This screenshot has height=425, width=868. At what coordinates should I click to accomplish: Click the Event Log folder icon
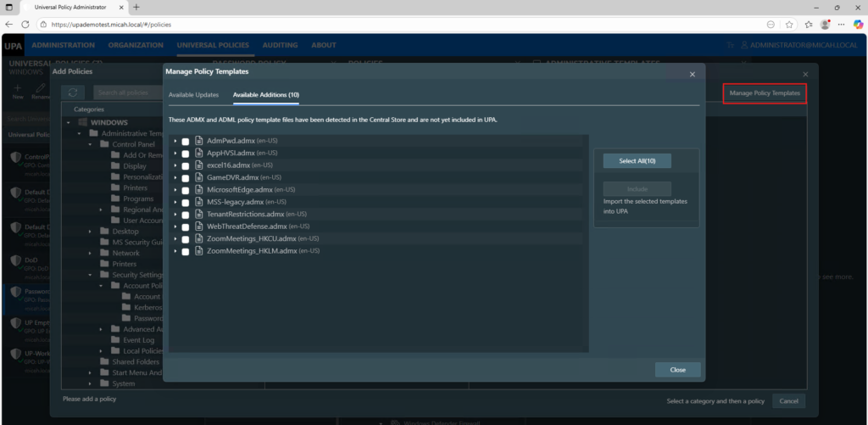pyautogui.click(x=116, y=339)
